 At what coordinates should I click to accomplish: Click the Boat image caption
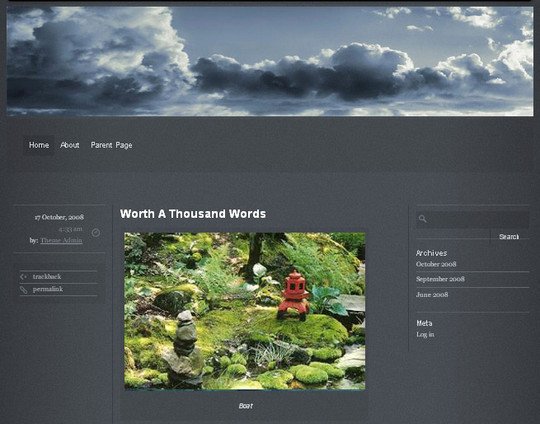pos(246,406)
